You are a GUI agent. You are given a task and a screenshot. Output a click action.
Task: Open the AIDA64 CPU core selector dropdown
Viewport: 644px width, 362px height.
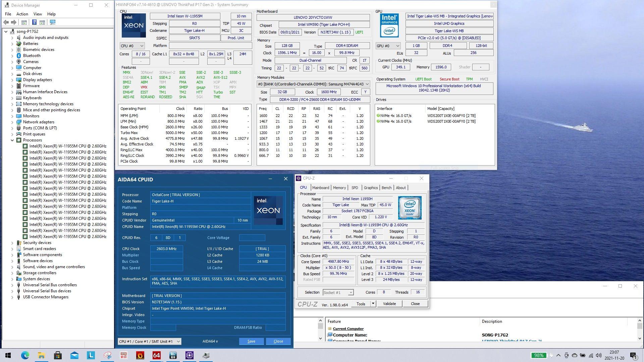click(x=149, y=341)
